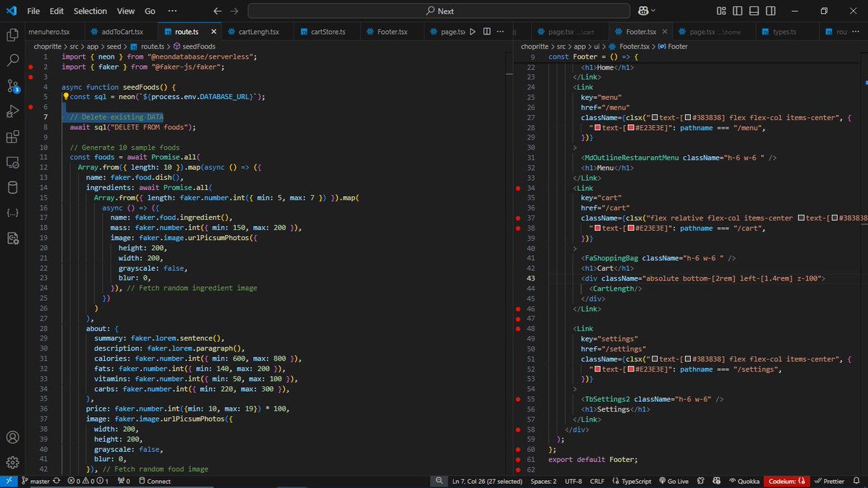Open the Copilot chat icon in title bar
868x488 pixels.
[642, 11]
